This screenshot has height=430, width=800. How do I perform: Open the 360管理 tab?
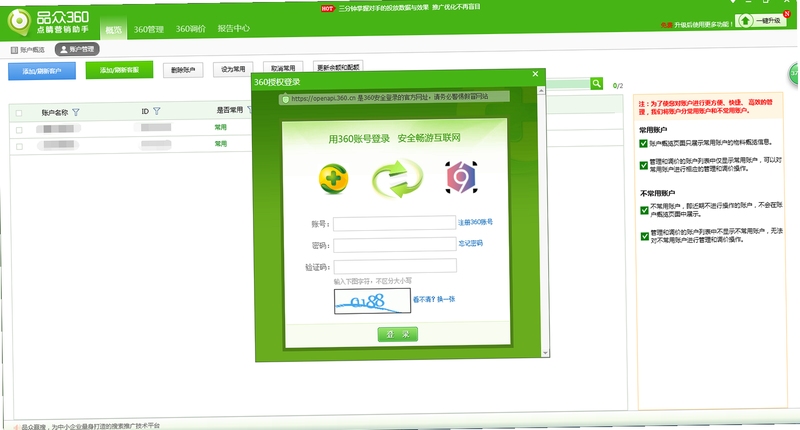(148, 30)
